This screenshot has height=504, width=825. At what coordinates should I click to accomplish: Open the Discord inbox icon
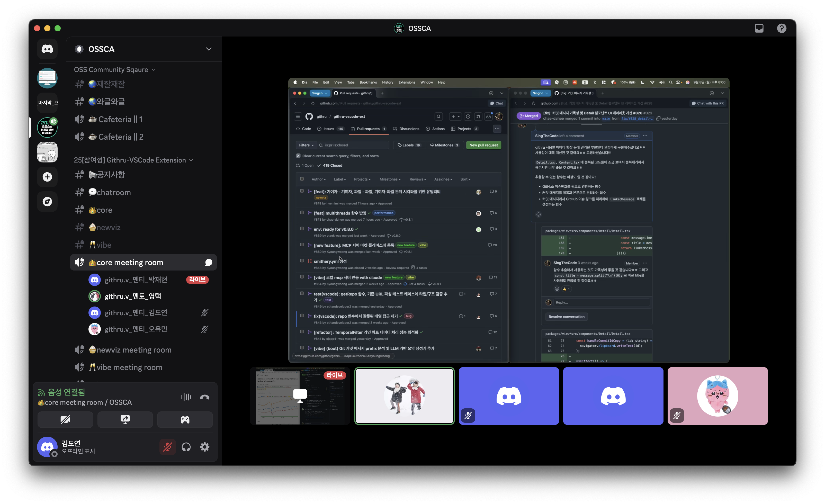pyautogui.click(x=759, y=28)
